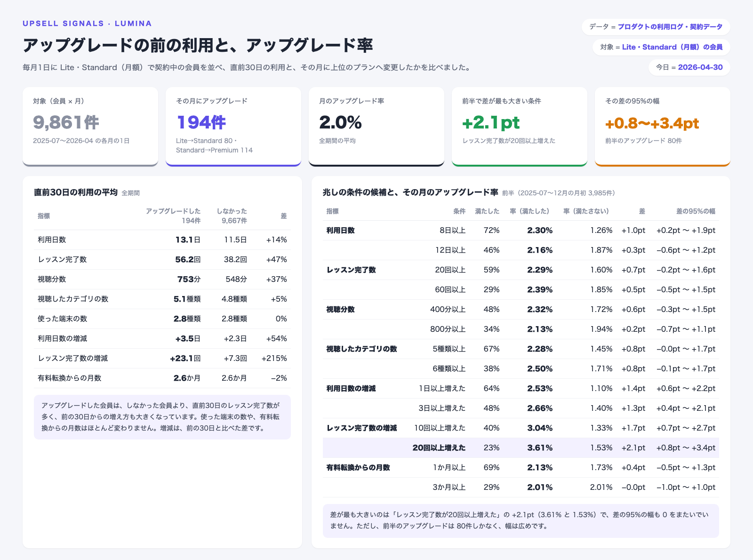The width and height of the screenshot is (753, 560).
Task: Select the 3日以上増えた condition row
Action: (x=521, y=408)
